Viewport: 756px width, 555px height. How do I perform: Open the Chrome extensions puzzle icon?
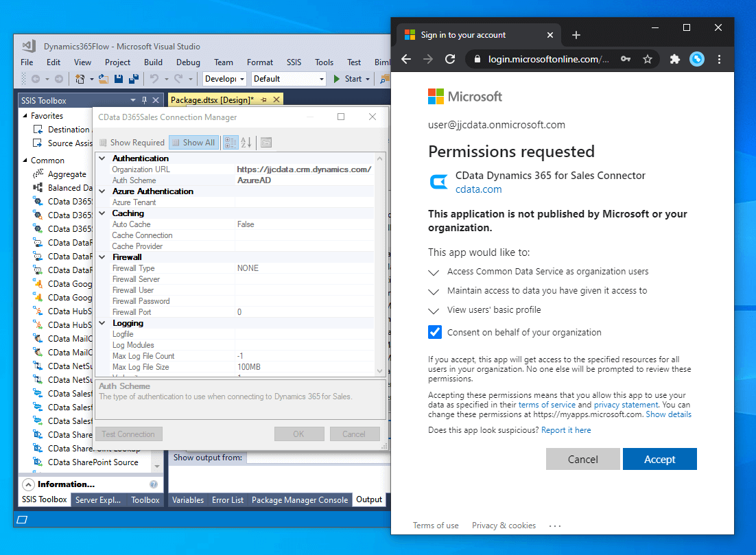(x=674, y=60)
